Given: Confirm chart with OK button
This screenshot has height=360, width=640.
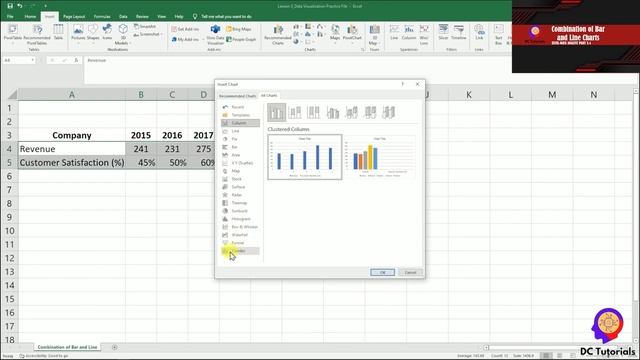Looking at the screenshot, I should click(x=382, y=272).
